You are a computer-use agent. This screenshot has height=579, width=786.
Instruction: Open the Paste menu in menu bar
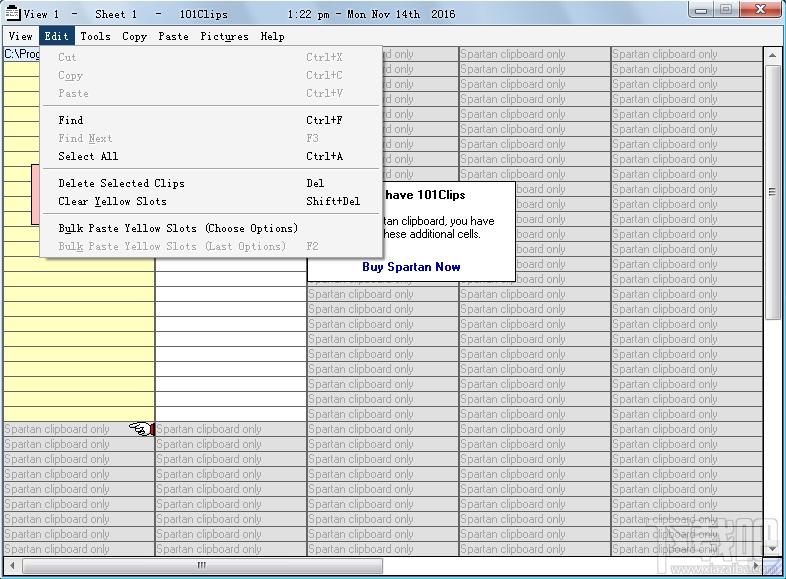[x=173, y=36]
